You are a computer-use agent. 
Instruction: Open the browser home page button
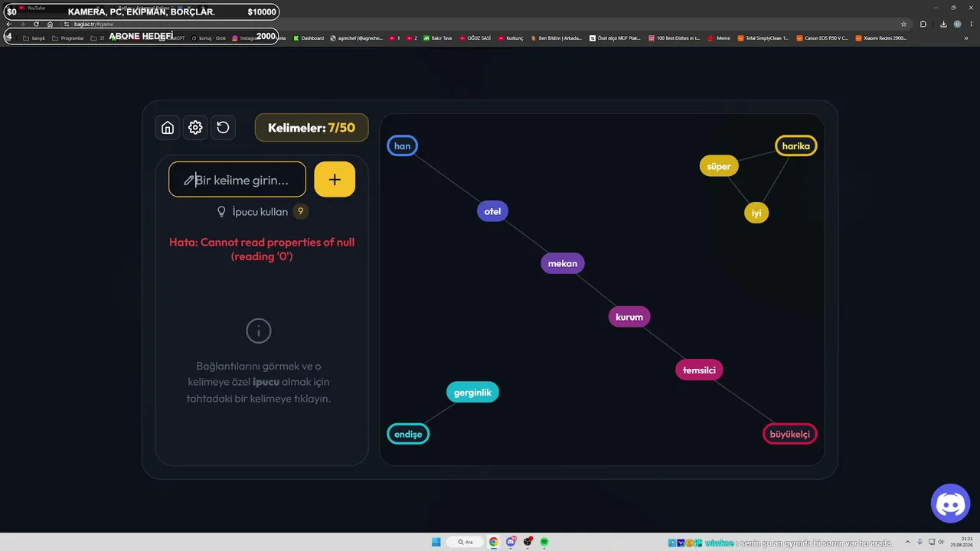tap(51, 24)
